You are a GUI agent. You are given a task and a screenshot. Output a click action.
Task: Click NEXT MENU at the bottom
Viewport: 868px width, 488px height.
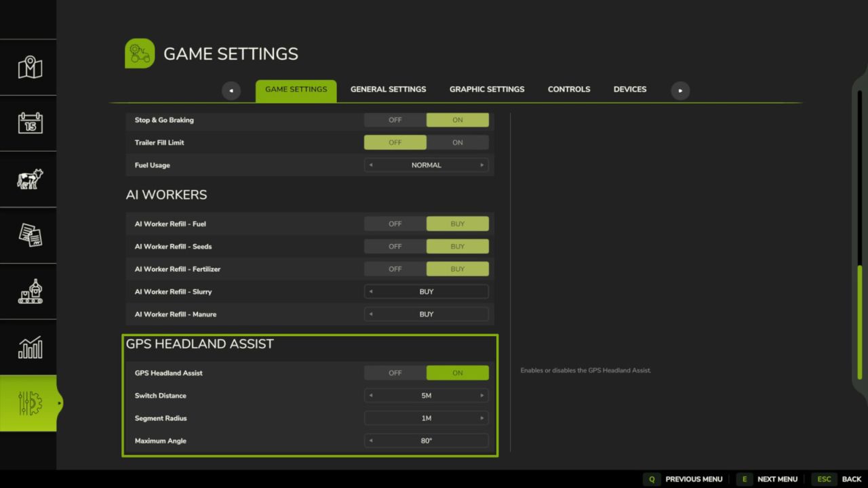777,479
